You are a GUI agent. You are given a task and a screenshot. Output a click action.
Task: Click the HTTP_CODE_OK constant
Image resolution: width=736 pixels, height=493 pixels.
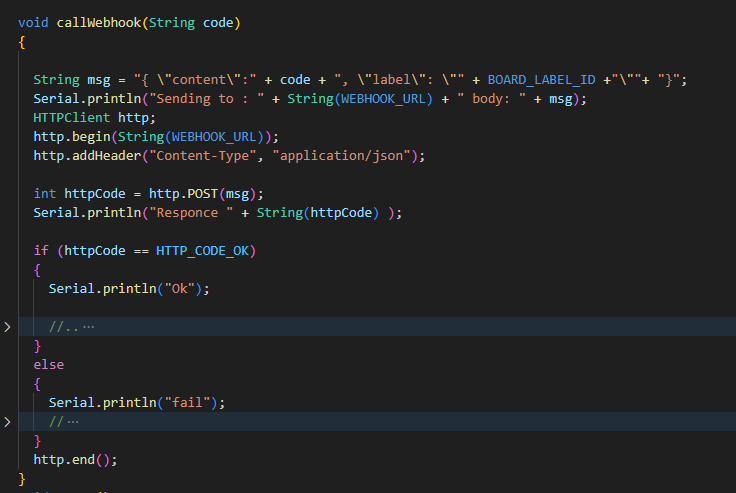pyautogui.click(x=202, y=250)
